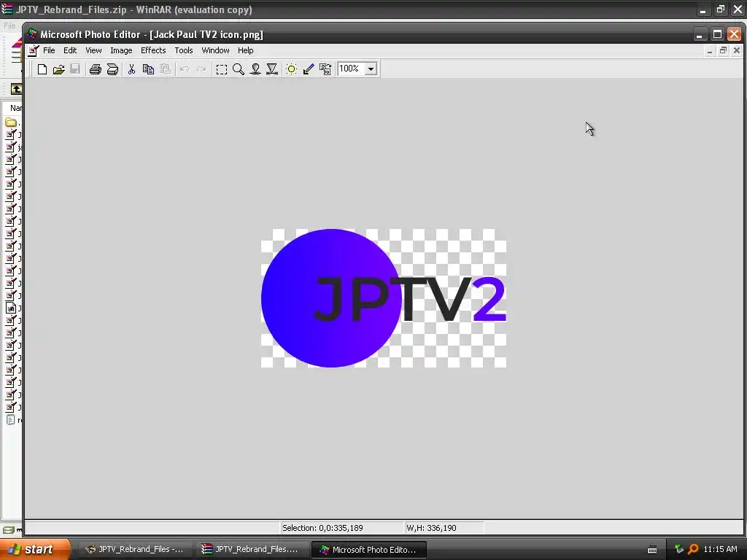Click the document icon left of File menu
This screenshot has height=560, width=747.
pos(33,50)
